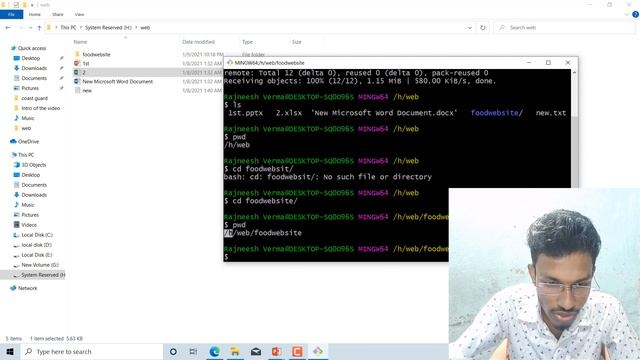Open Mail app from taskbar
This screenshot has height=360, width=640.
click(x=256, y=351)
